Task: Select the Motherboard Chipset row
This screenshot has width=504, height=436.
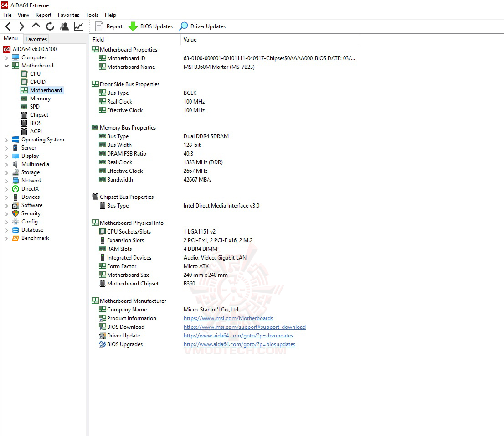Action: (x=223, y=284)
